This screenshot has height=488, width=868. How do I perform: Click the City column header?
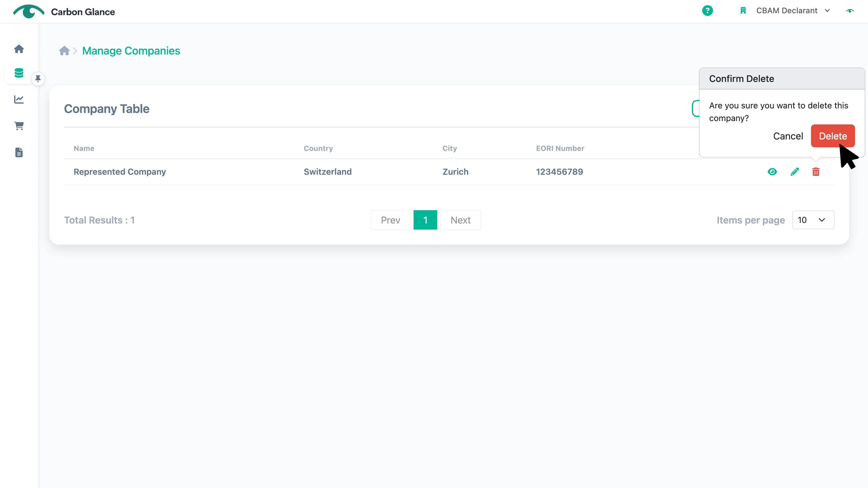pos(450,149)
